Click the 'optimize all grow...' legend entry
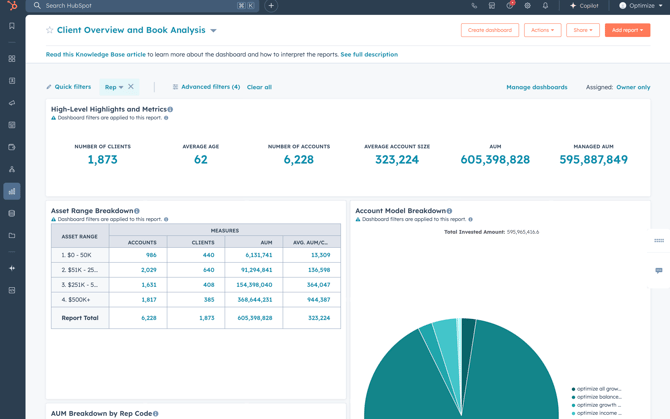Viewport: 670px width, 419px height. (x=597, y=389)
